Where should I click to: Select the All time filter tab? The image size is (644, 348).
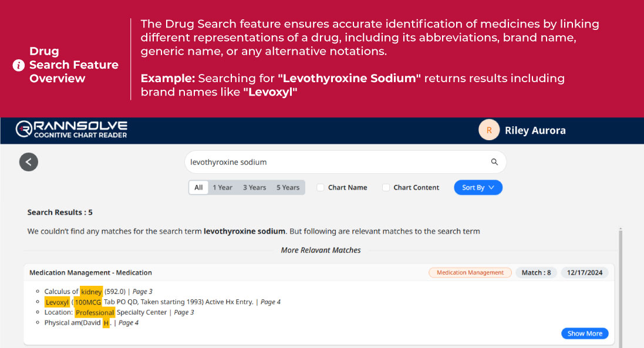pyautogui.click(x=198, y=188)
